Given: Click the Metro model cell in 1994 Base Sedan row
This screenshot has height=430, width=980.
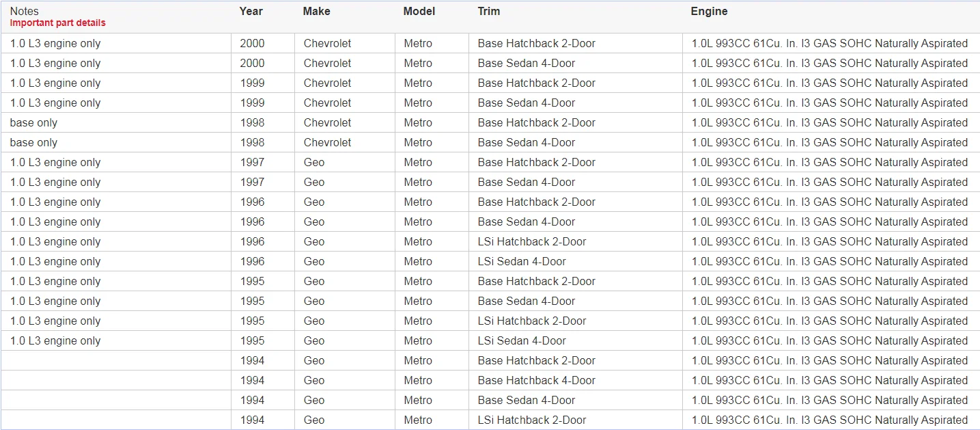Looking at the screenshot, I should [432, 401].
